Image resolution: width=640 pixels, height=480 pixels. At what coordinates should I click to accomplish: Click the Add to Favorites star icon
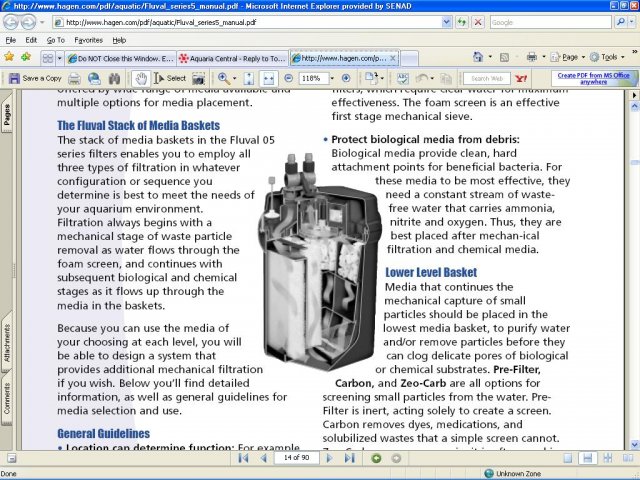[x=26, y=57]
